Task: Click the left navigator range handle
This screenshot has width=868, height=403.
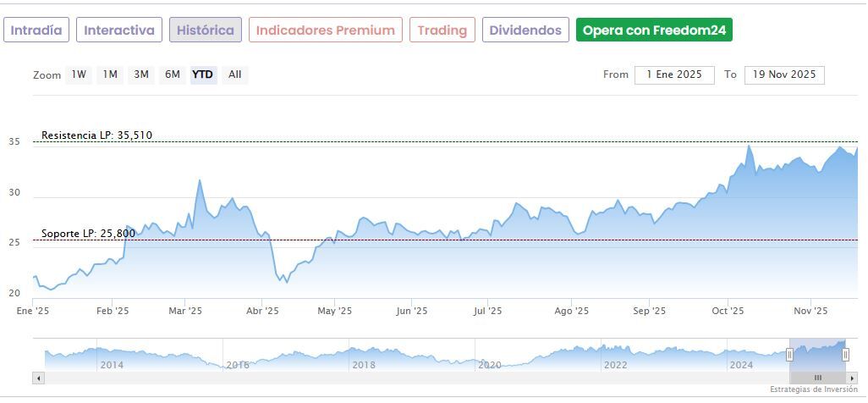Action: pos(789,355)
